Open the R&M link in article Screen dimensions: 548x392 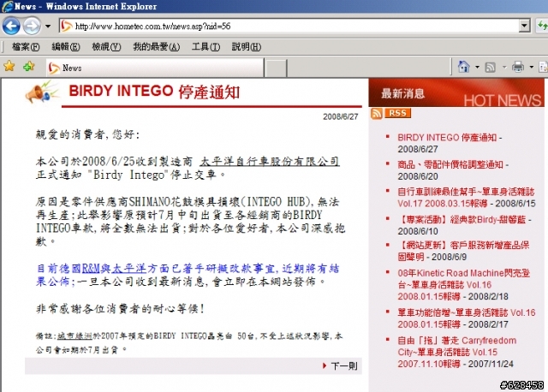pyautogui.click(x=91, y=269)
